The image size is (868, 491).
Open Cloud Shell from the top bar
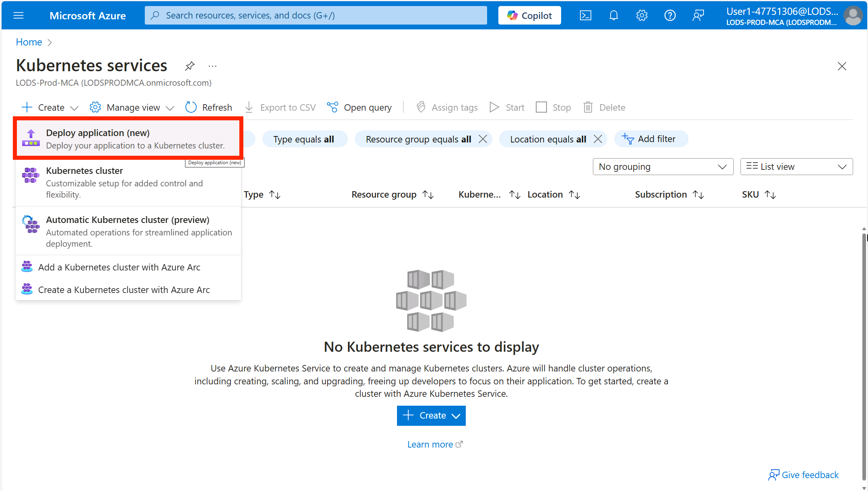(x=585, y=15)
